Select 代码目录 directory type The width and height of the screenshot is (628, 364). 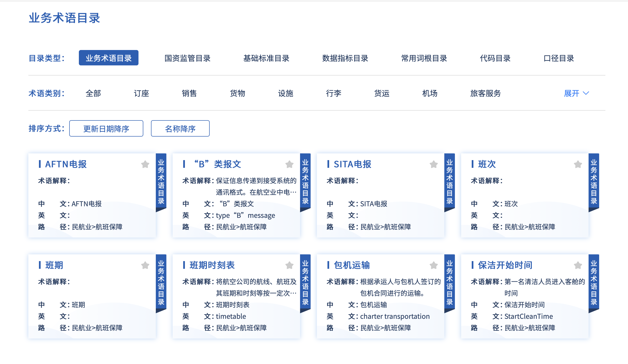click(495, 58)
